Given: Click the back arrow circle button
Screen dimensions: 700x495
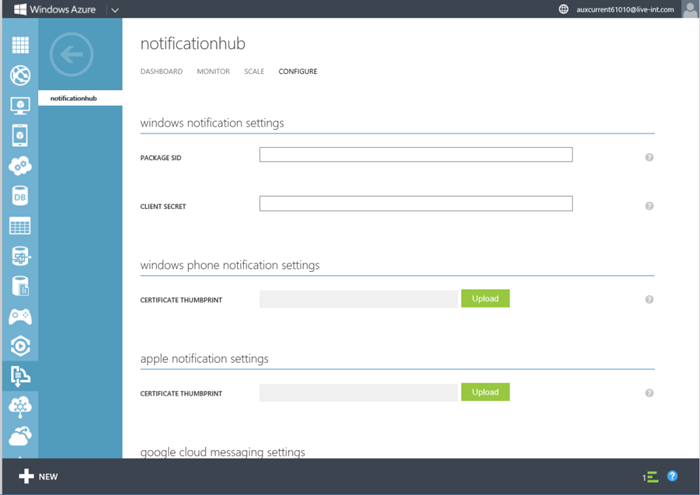Looking at the screenshot, I should click(71, 54).
